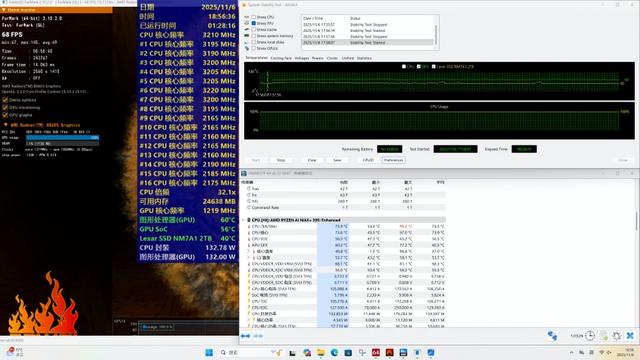Click the HWiNFO sensor list vertical scrollbar
This screenshot has height=360, width=640.
coord(636,220)
